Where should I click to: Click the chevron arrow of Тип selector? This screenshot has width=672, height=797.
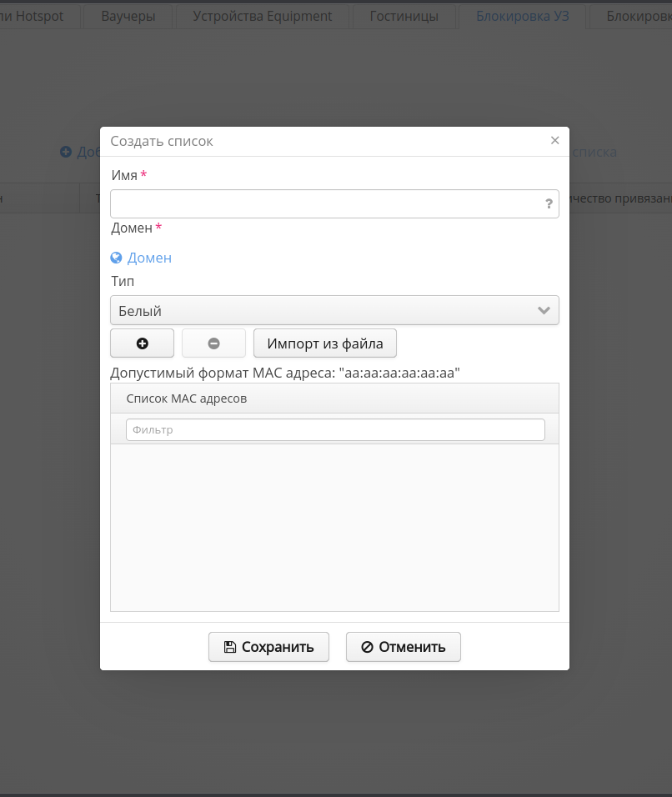(544, 310)
